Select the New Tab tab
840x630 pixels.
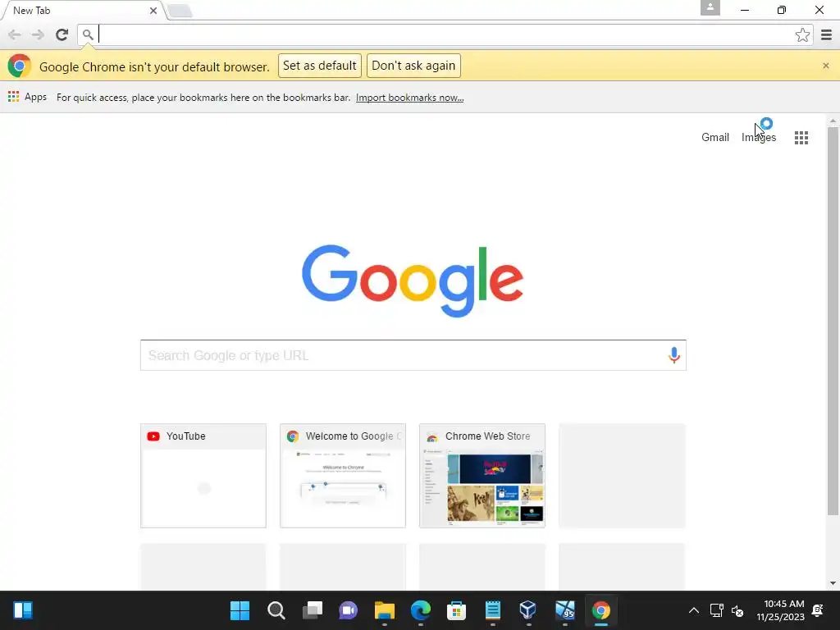point(83,10)
